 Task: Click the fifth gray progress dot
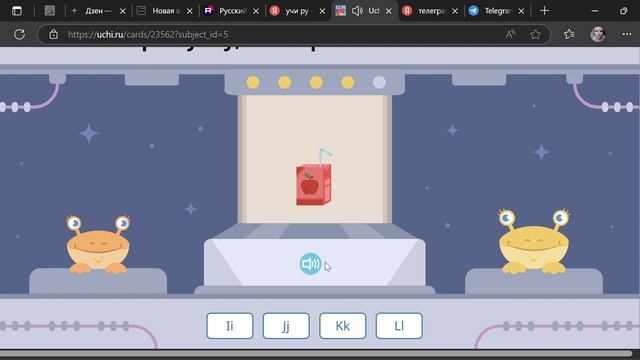(379, 82)
